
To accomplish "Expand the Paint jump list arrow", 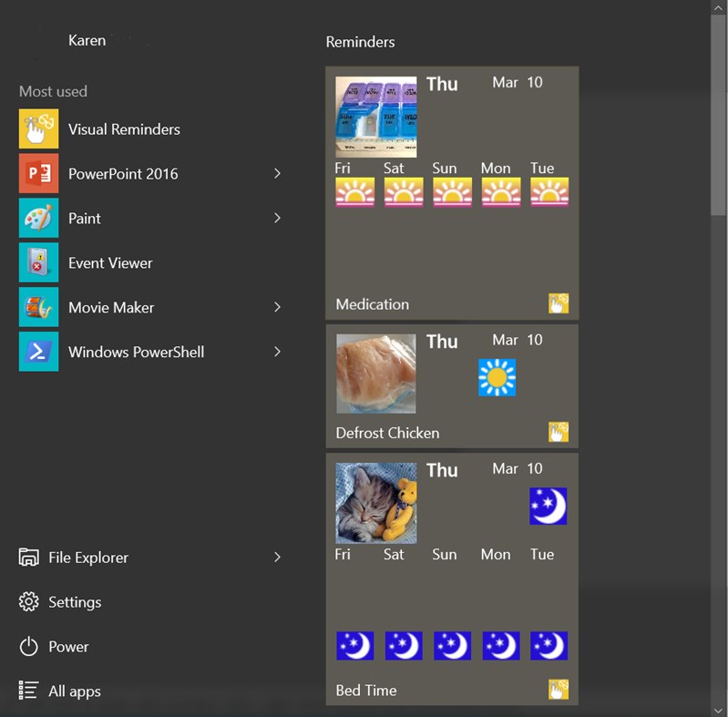I will (277, 219).
